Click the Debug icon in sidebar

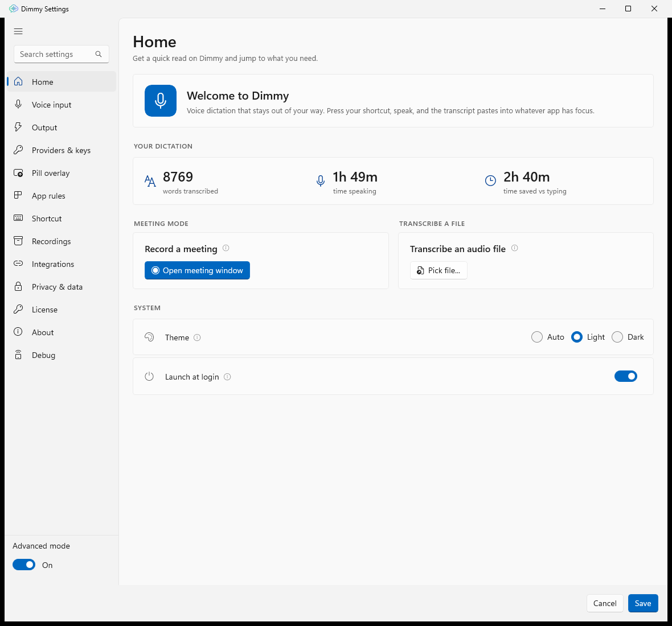pyautogui.click(x=18, y=355)
